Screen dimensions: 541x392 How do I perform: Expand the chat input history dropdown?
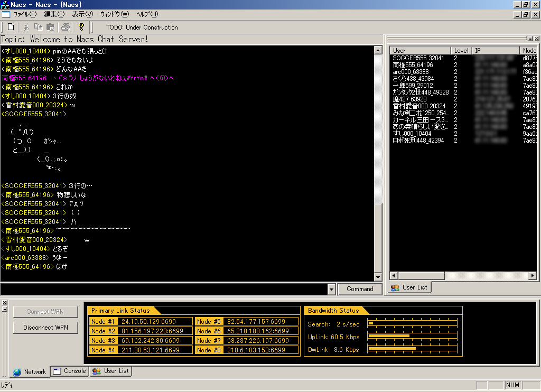click(x=331, y=289)
